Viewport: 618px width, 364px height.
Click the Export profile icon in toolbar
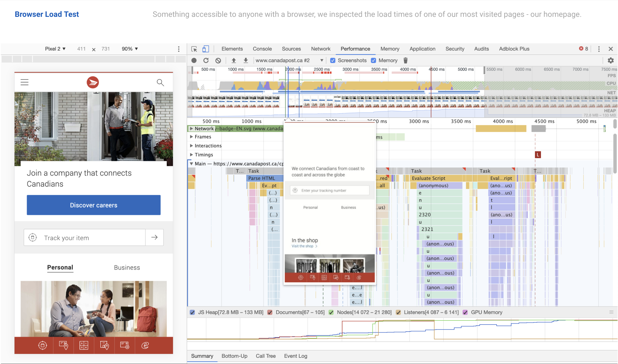(245, 60)
